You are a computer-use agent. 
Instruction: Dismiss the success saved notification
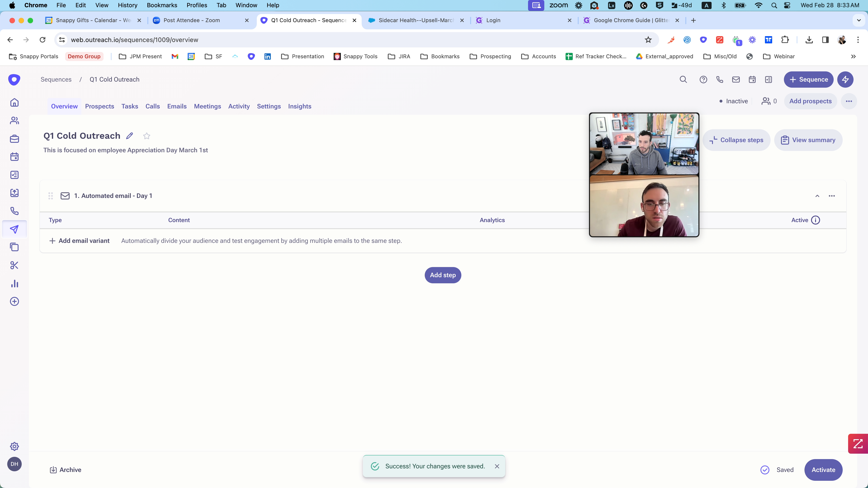pos(497,467)
